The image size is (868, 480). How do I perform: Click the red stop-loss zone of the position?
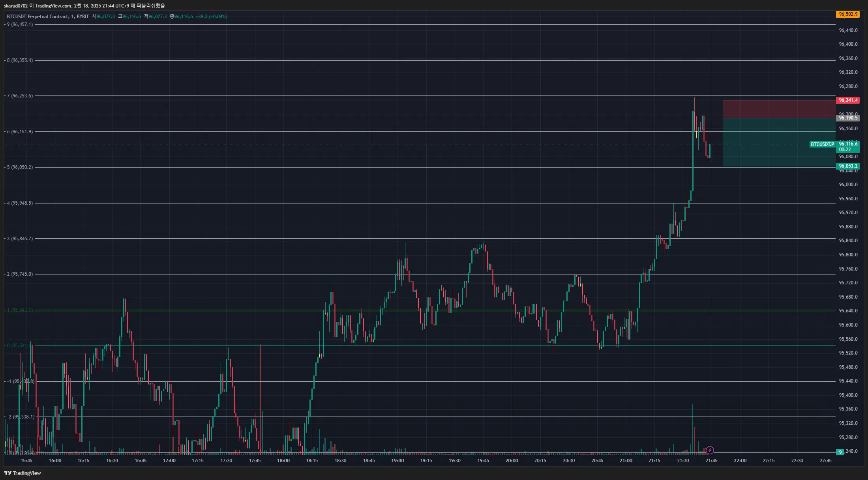779,109
